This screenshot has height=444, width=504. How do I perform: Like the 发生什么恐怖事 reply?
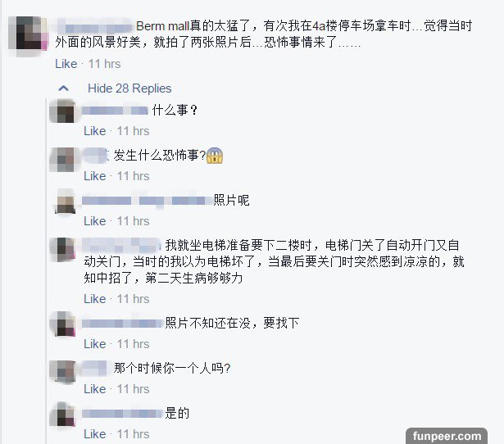(x=95, y=176)
